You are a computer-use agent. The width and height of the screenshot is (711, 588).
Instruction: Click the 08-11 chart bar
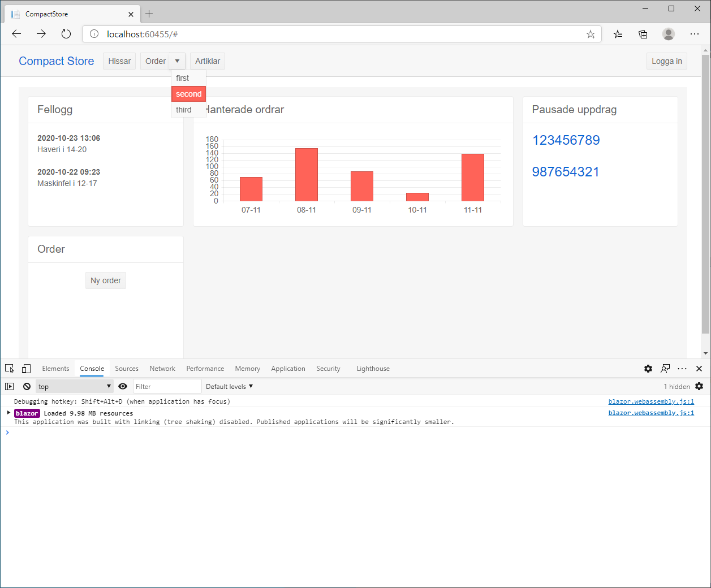click(307, 174)
